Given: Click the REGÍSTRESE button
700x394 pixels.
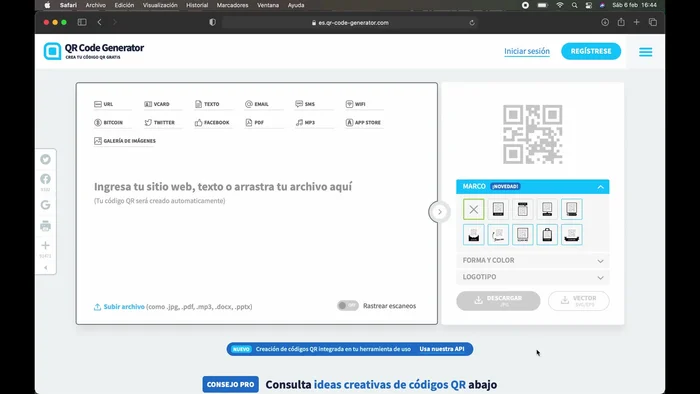Looking at the screenshot, I should pyautogui.click(x=591, y=51).
